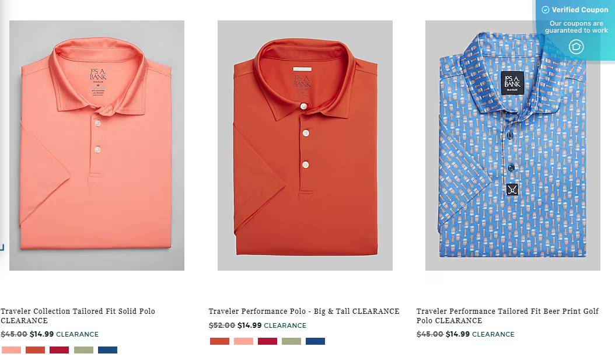Open the salmon polo shirt product image
This screenshot has height=364, width=615.
(x=97, y=145)
